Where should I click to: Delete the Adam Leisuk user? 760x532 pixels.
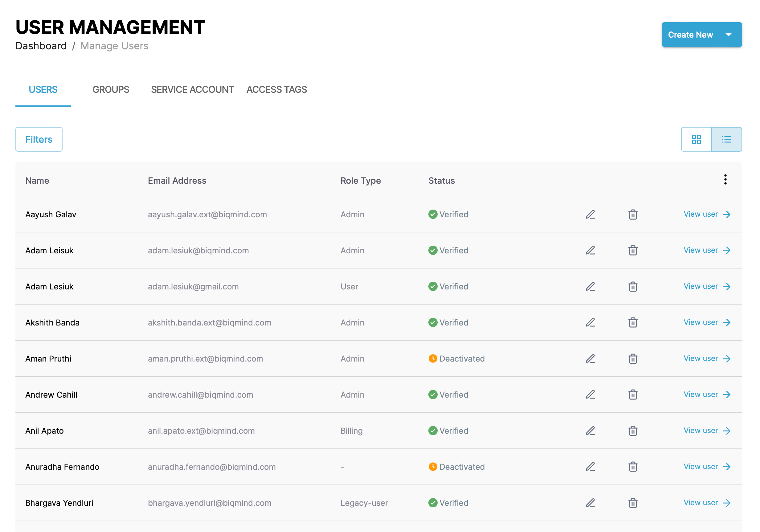632,251
